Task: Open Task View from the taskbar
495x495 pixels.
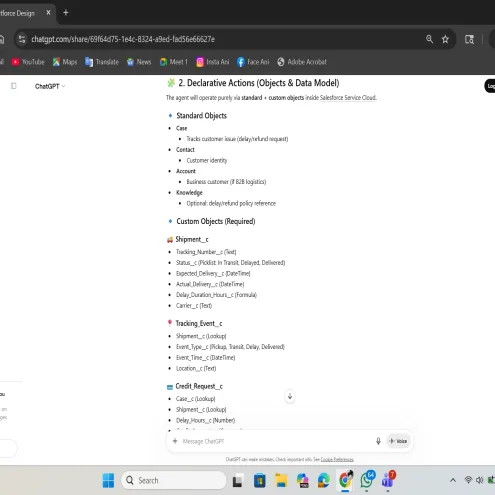Action: point(237,480)
